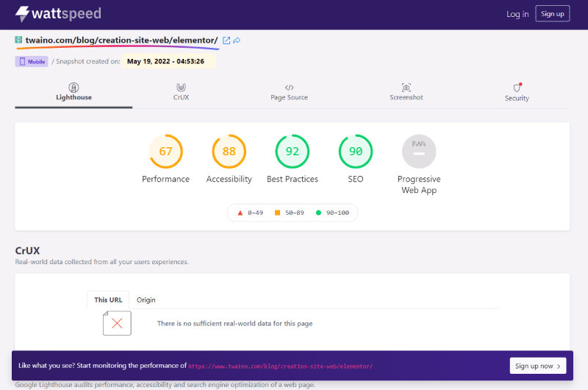The height and width of the screenshot is (390, 588).
Task: Click the green circle 90-100 legend marker
Action: [x=318, y=213]
